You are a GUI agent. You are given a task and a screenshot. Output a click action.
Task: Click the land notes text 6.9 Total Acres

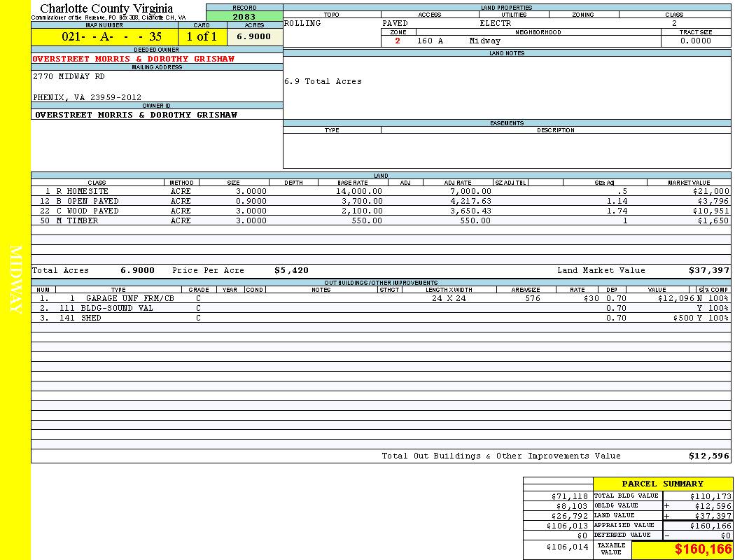[323, 82]
